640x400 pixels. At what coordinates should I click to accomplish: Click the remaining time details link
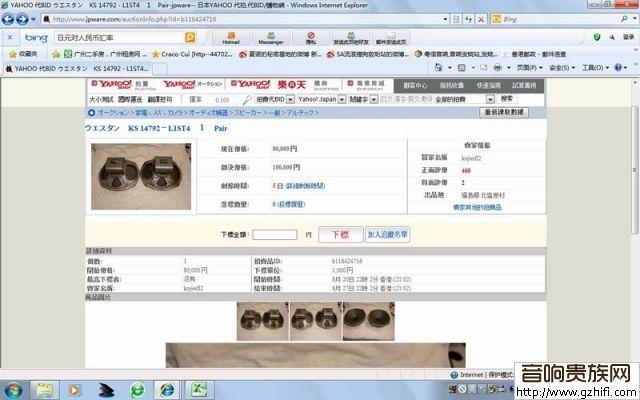305,186
